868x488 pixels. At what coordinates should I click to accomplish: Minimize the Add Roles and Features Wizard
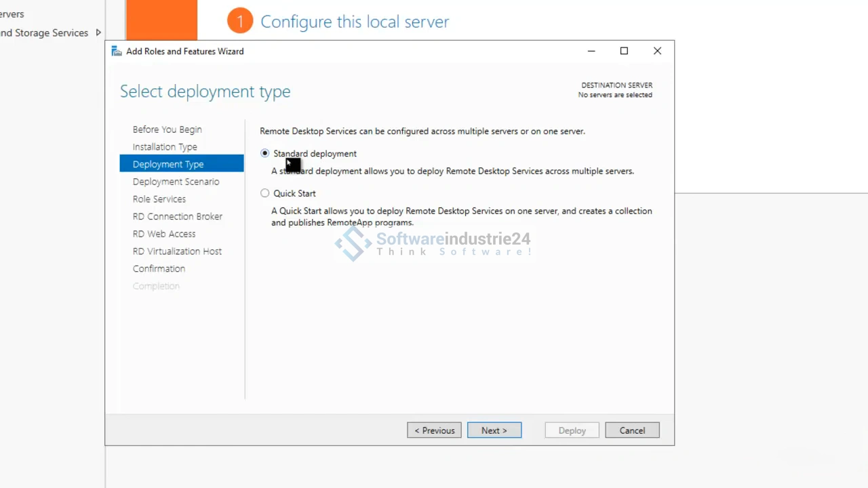(x=591, y=51)
